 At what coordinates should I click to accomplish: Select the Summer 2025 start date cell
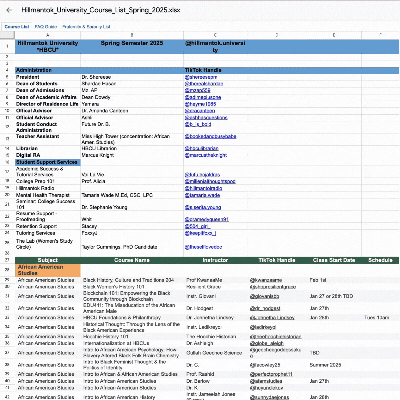pyautogui.click(x=334, y=365)
